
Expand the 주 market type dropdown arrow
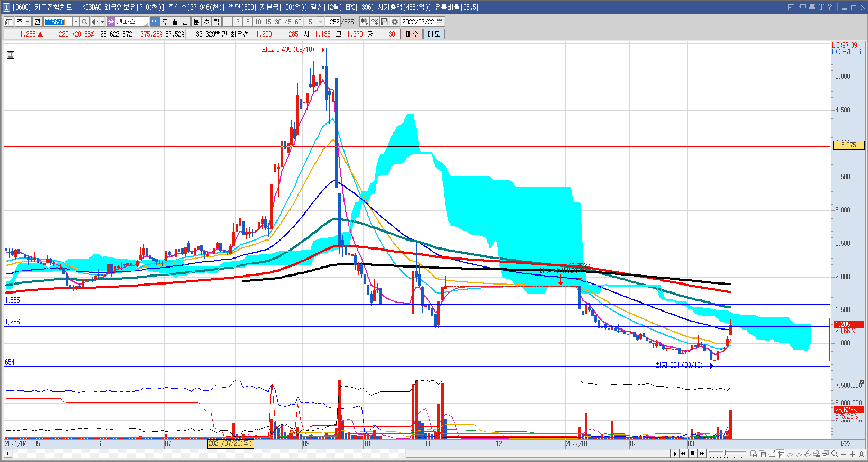point(28,22)
